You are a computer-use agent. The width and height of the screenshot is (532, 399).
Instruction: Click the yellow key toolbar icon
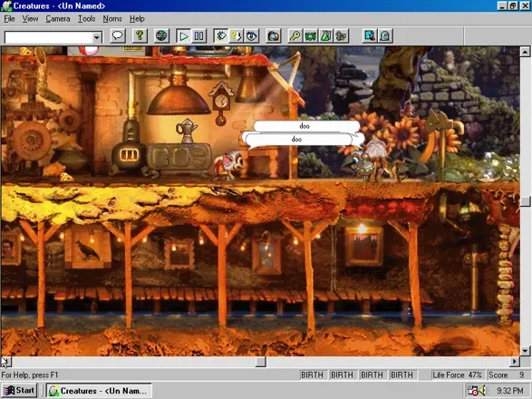tap(295, 35)
